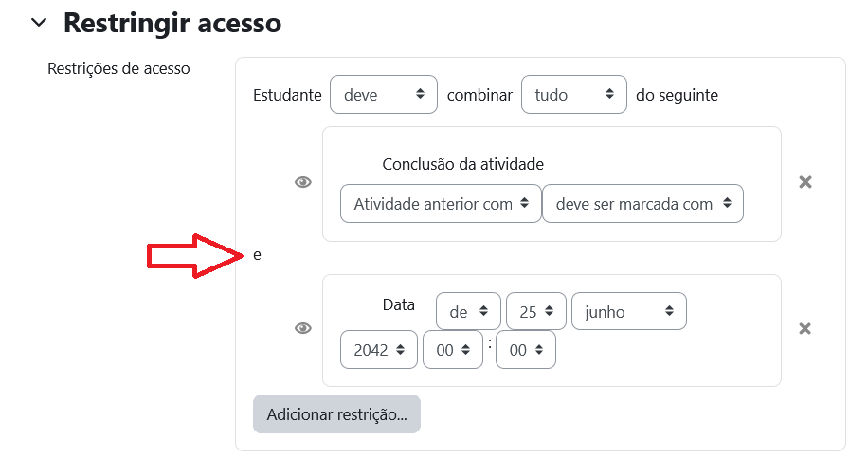Expand the 'Atividade anterior com' activity selector
Image resolution: width=868 pixels, height=459 pixels.
[441, 204]
